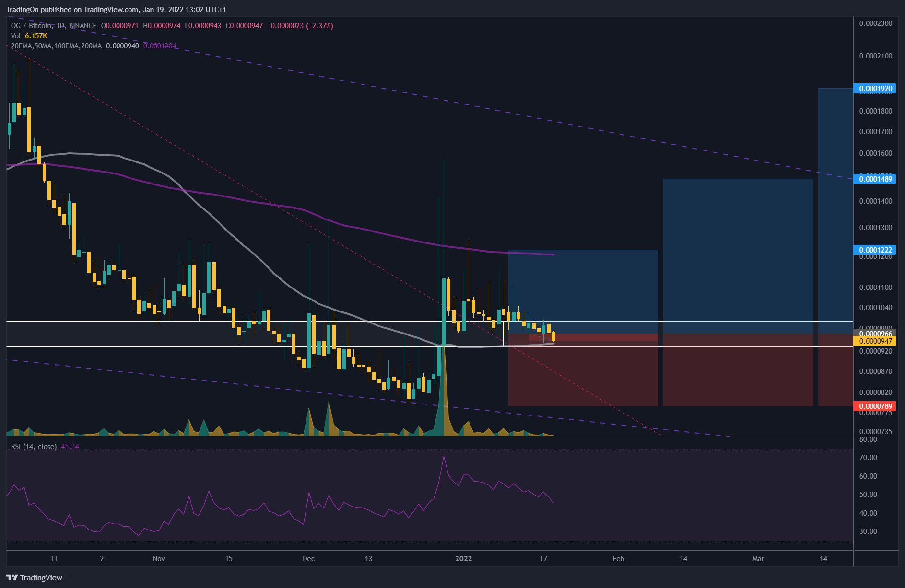Click the RSI axis label 70.00
905x588 pixels.
868,458
